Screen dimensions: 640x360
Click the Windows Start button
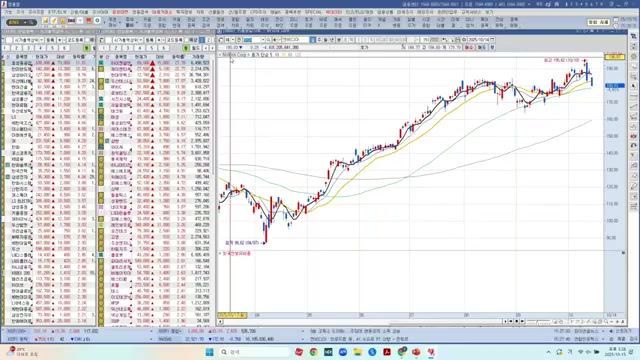click(209, 352)
